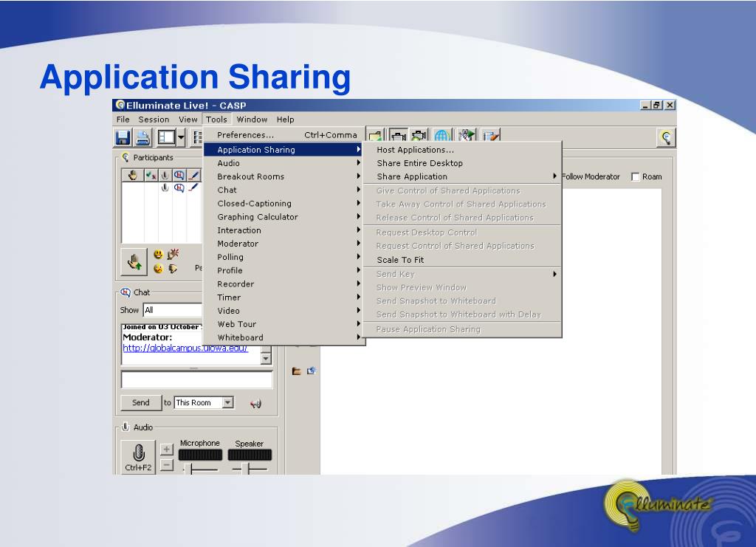Open the Profile submenu

284,270
